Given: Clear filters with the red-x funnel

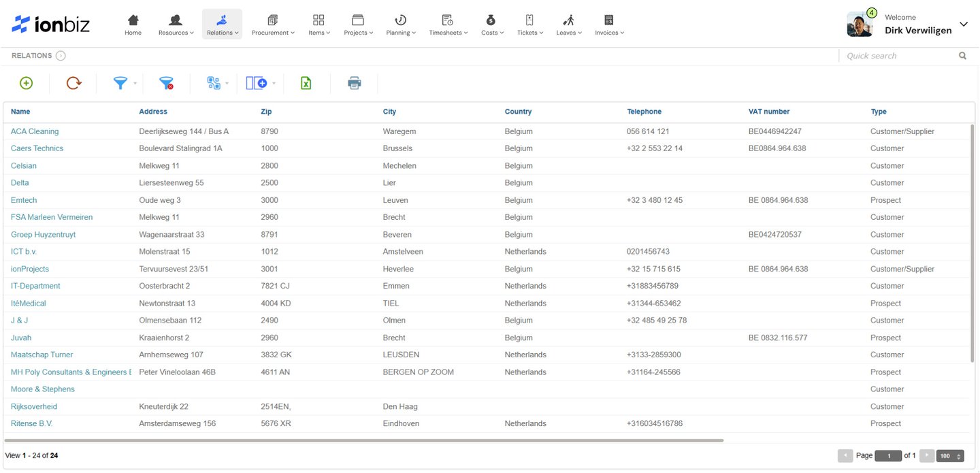Looking at the screenshot, I should tap(166, 83).
